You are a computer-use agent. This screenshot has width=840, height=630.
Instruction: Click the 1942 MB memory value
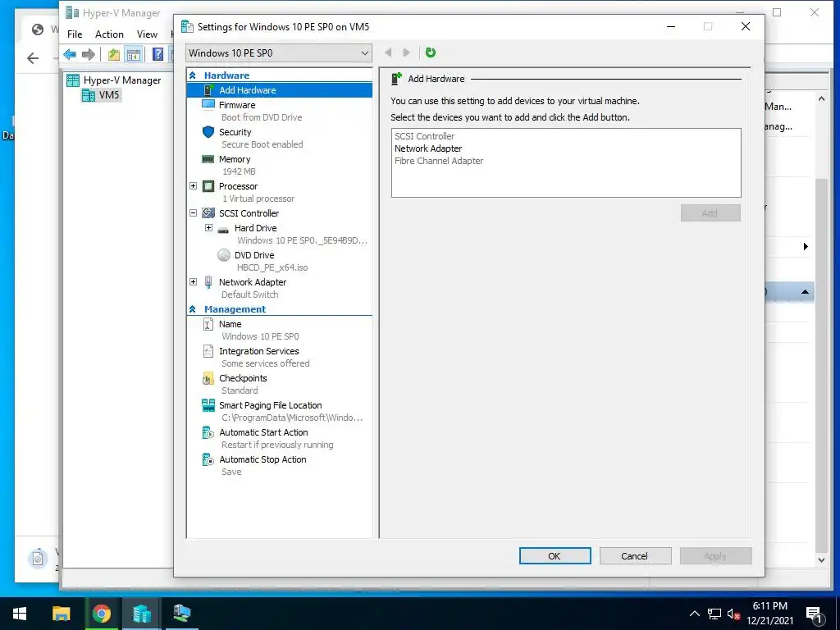pos(239,171)
